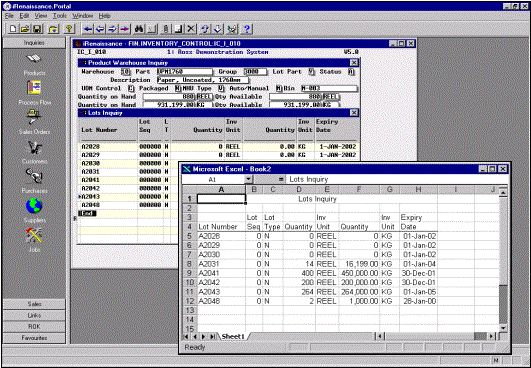Select the Sheet1 tab in Excel
The height and width of the screenshot is (368, 531).
pyautogui.click(x=233, y=337)
